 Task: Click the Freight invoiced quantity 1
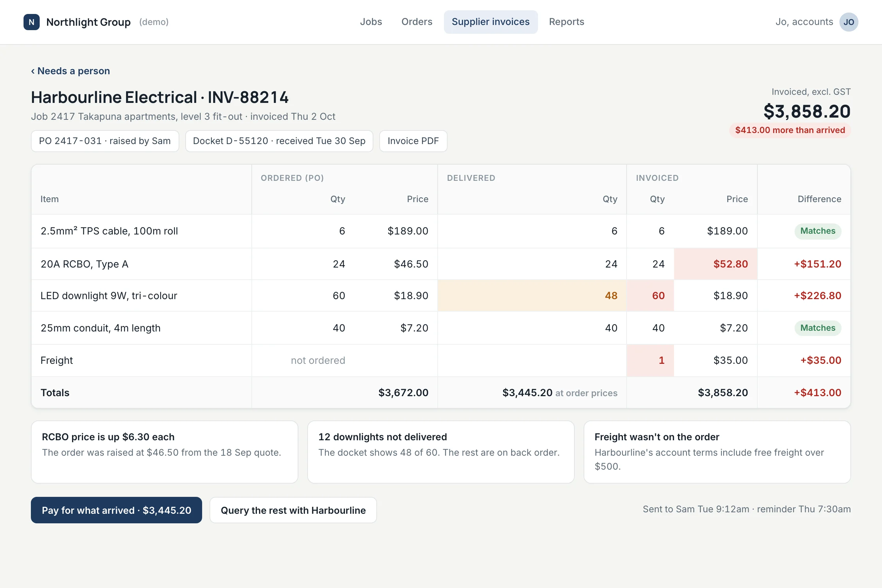pos(650,361)
